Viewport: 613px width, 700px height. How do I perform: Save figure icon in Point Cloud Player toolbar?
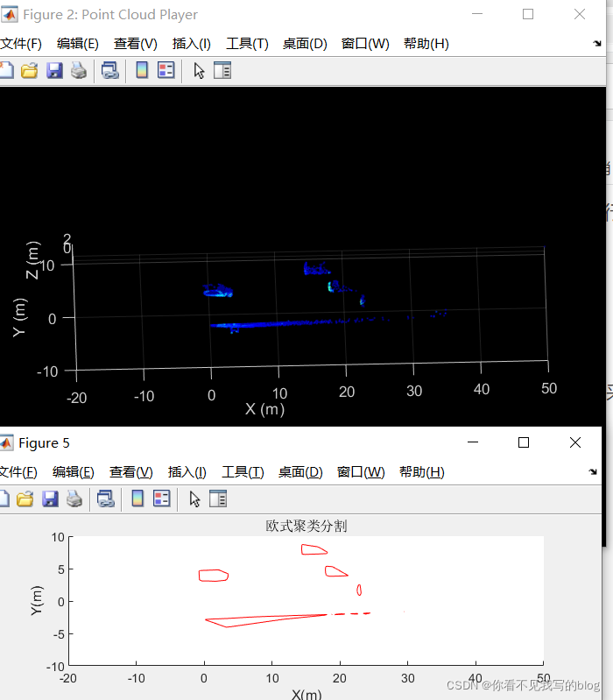pyautogui.click(x=54, y=71)
